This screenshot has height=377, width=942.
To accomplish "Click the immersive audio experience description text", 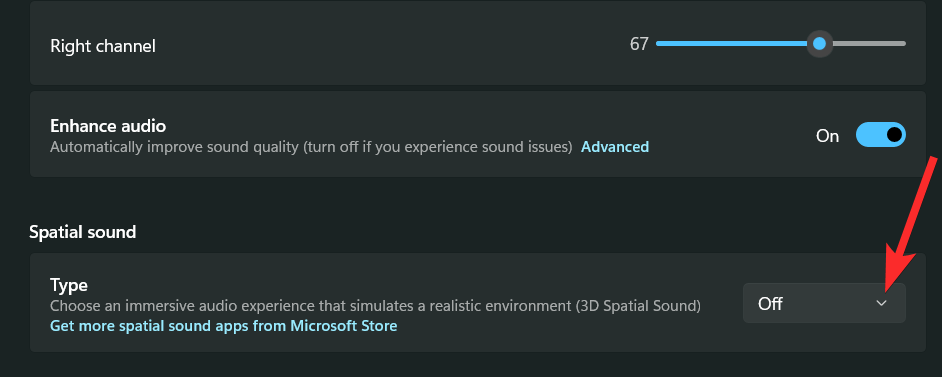I will pyautogui.click(x=375, y=306).
